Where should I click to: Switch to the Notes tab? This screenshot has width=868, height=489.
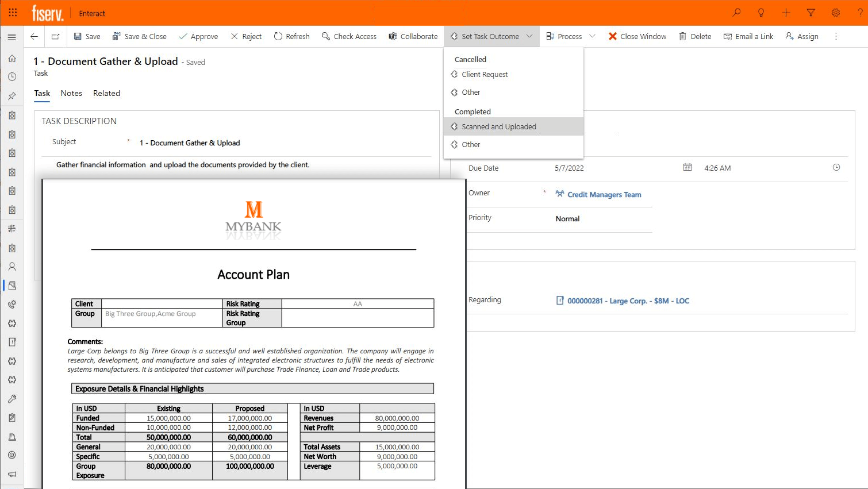[x=71, y=93]
